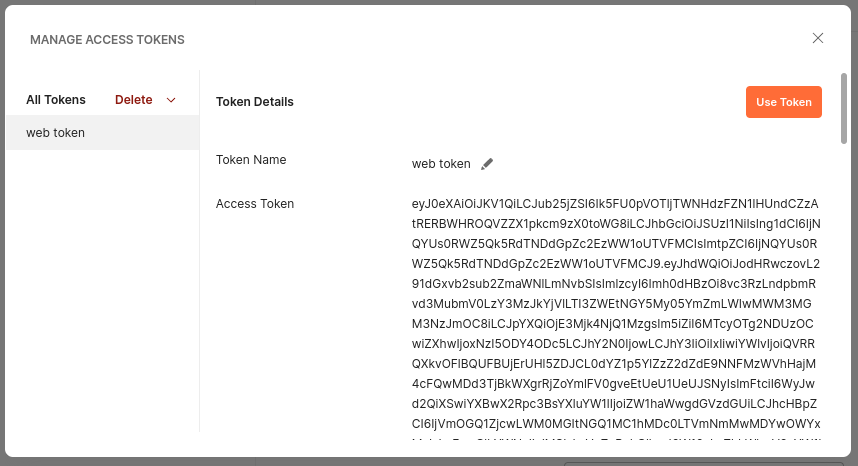The image size is (858, 466).
Task: Click the token line starting with eyJ0eXAiOiJKV1Qi
Action: pos(615,204)
